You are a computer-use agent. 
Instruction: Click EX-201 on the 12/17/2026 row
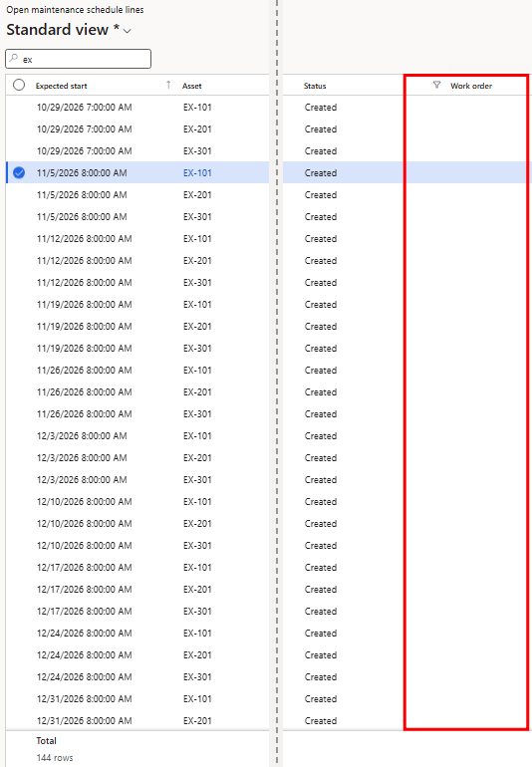(197, 590)
